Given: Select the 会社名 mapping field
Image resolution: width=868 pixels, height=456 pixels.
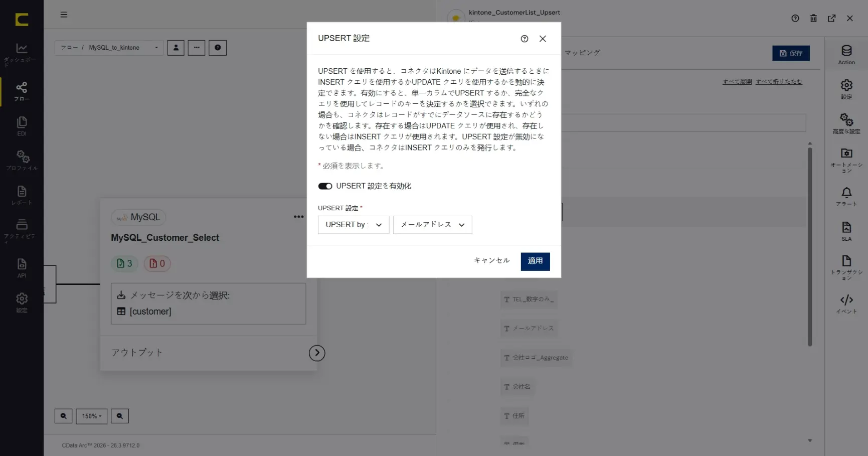Looking at the screenshot, I should pyautogui.click(x=517, y=387).
